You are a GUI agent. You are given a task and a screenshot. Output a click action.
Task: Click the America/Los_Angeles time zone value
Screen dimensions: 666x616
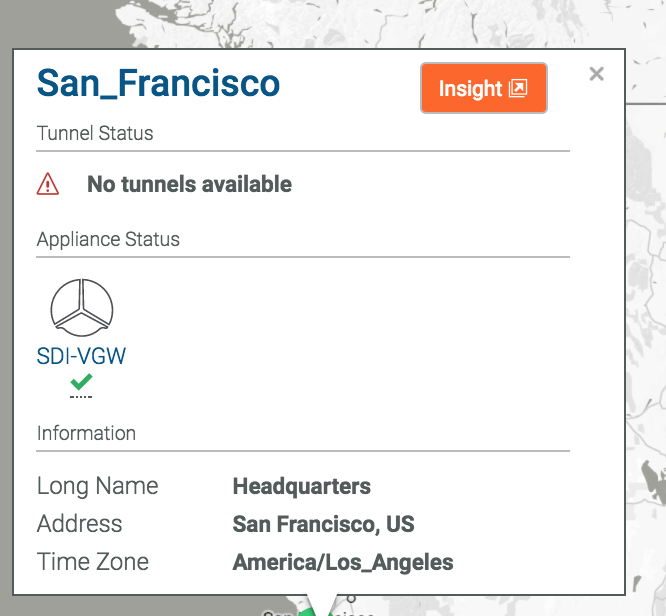343,562
